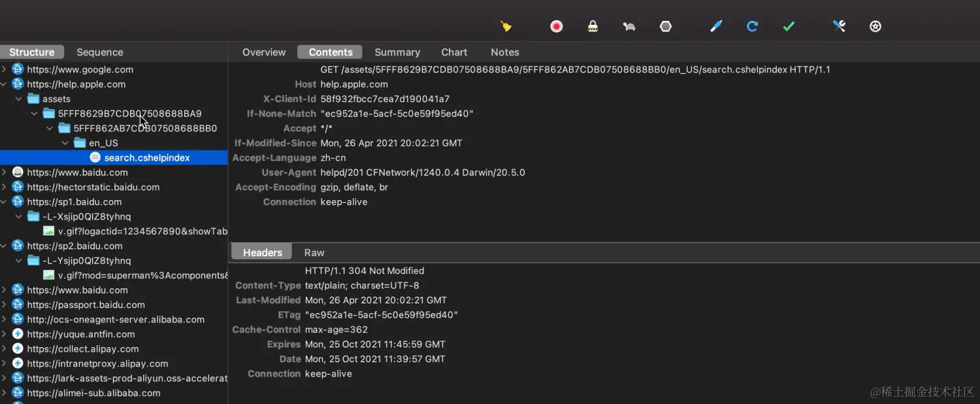The width and height of the screenshot is (980, 404).
Task: Open the Settings gear icon
Action: pos(875,26)
